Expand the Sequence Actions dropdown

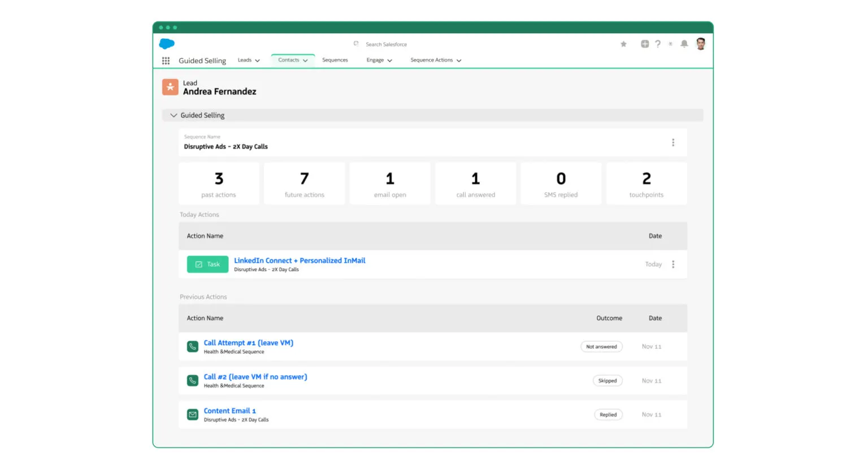(459, 60)
